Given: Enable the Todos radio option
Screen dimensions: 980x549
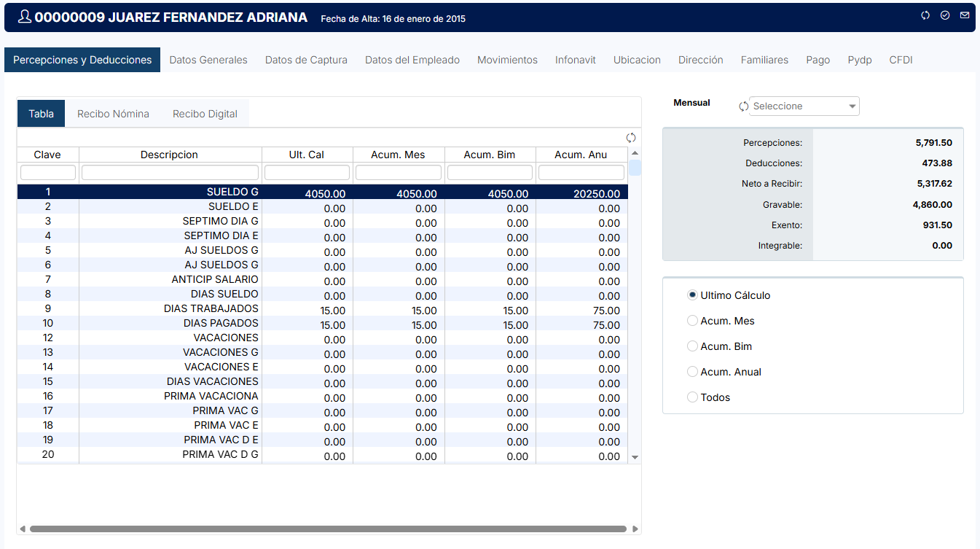Looking at the screenshot, I should pyautogui.click(x=692, y=397).
